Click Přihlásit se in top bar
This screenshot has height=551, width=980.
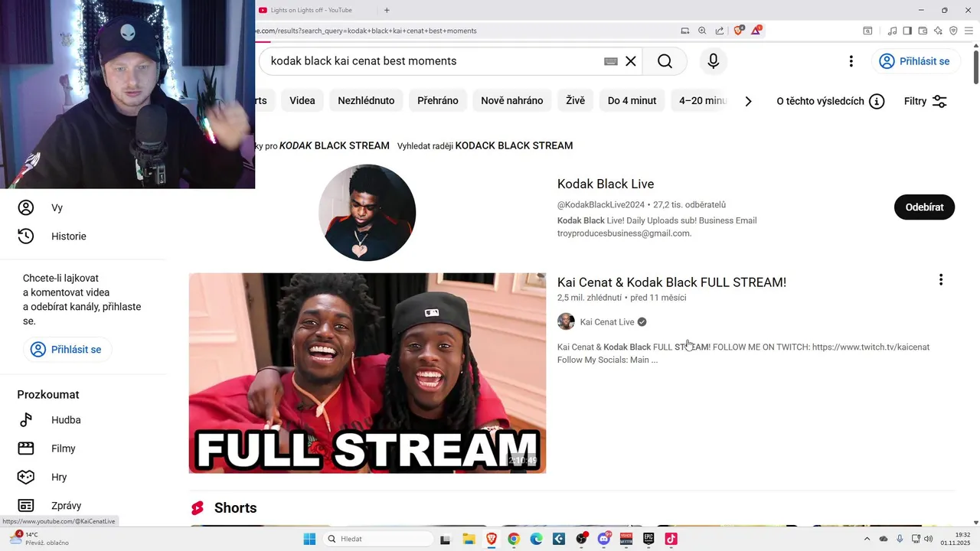914,61
